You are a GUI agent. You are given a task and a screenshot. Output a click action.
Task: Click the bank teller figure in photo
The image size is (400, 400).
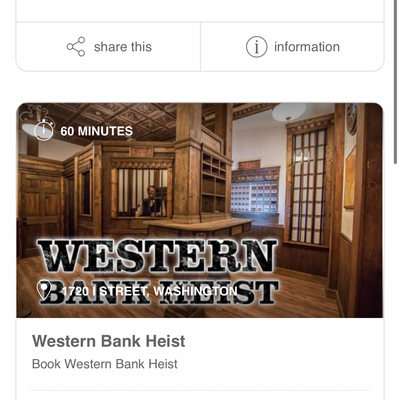click(x=151, y=201)
